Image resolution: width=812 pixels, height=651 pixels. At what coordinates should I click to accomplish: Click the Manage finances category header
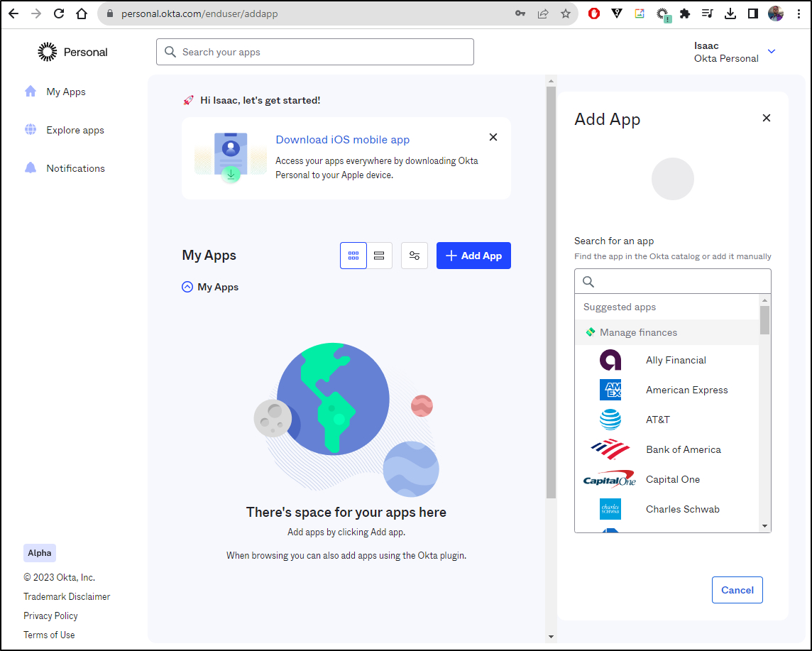pyautogui.click(x=667, y=332)
